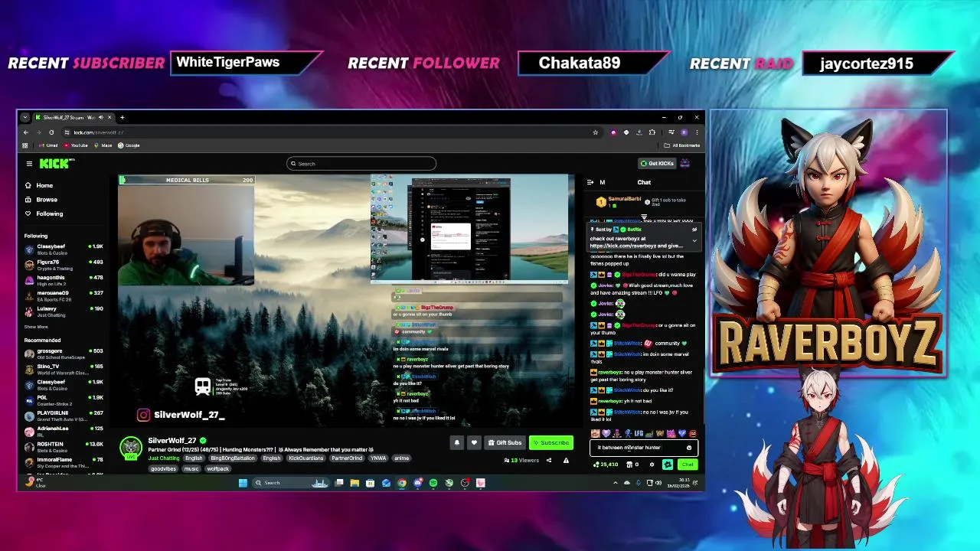Open a new browser tab
This screenshot has width=980, height=551.
pos(122,117)
